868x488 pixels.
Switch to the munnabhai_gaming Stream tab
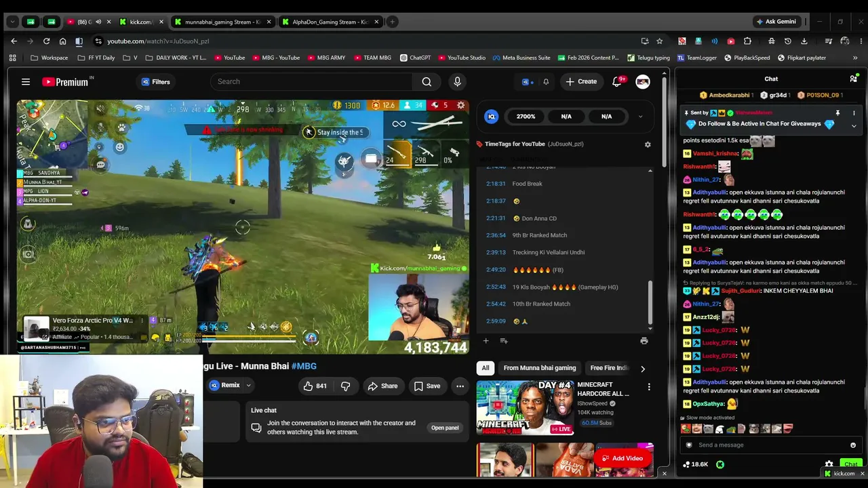222,22
